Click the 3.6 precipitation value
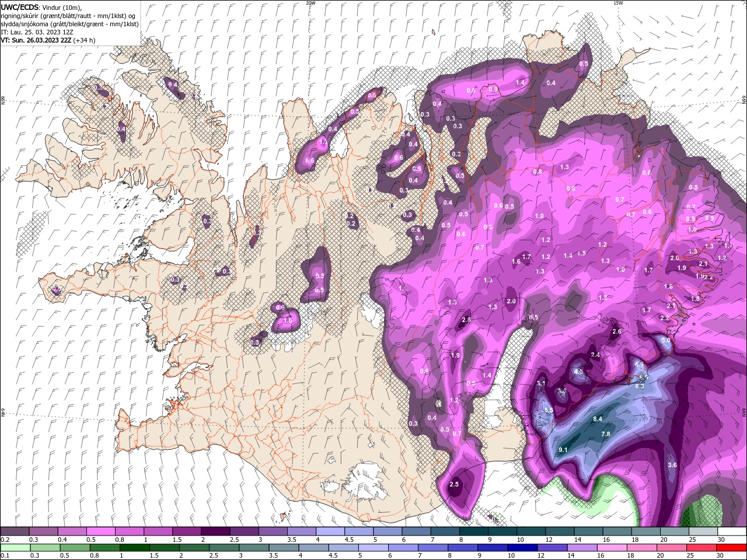The width and height of the screenshot is (747, 560). click(672, 465)
